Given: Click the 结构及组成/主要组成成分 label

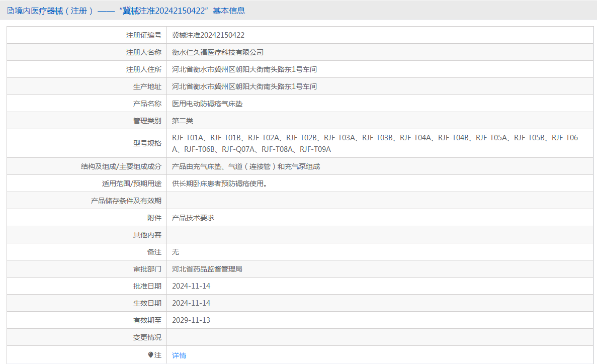Looking at the screenshot, I should tap(121, 166).
